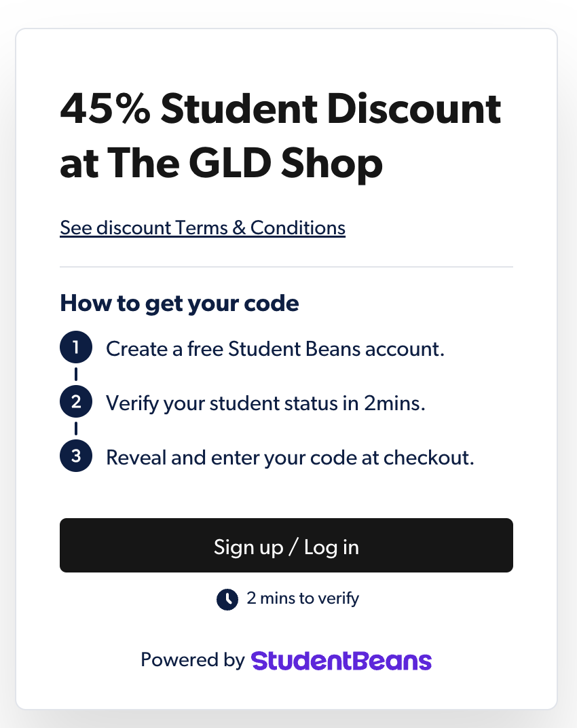Select the step 3 numbered circle icon

point(75,456)
